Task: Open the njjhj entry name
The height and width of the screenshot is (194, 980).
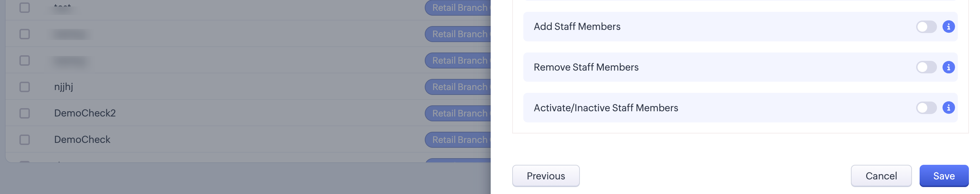Action: point(64,87)
